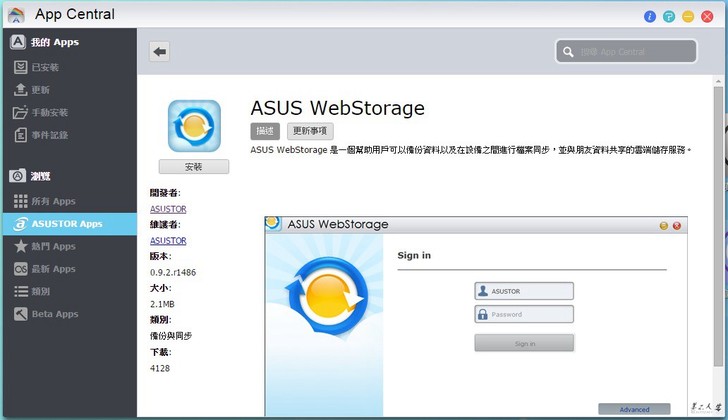Open 手動安裝 manual install
The image size is (728, 420).
point(49,112)
